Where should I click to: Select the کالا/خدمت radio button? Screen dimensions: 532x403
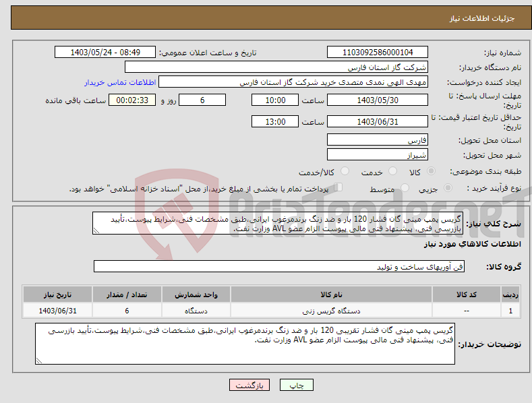tap(345, 171)
